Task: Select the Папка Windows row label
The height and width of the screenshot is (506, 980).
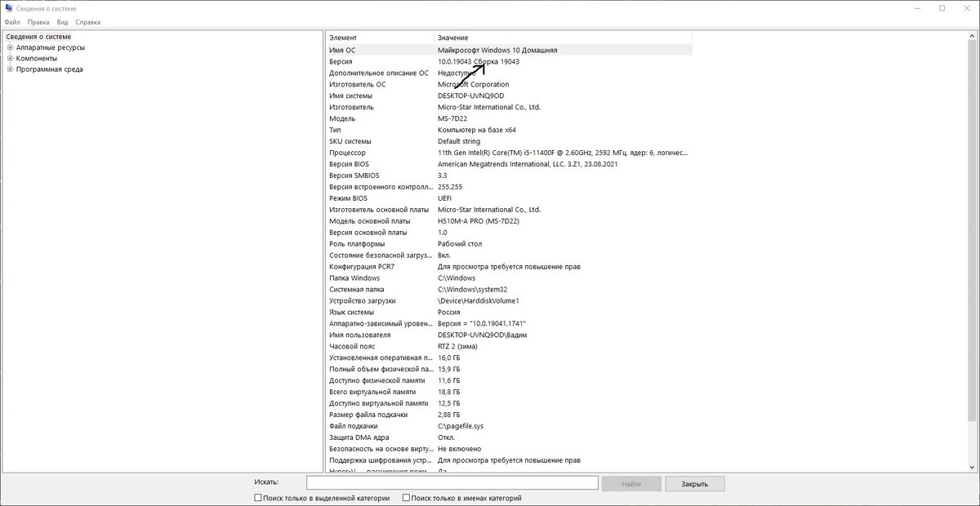Action: coord(354,278)
